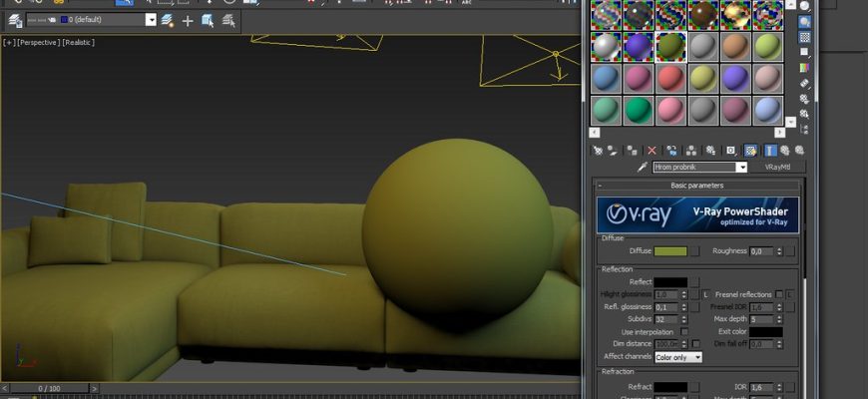
Task: Click the Sample UV tiling icon
Action: (805, 54)
